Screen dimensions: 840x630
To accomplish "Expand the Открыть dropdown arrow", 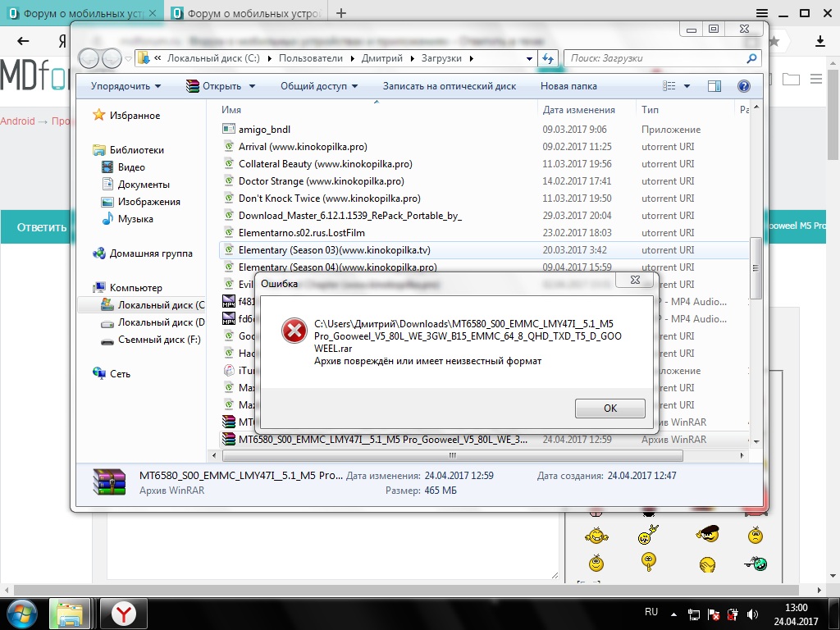I will (x=252, y=86).
